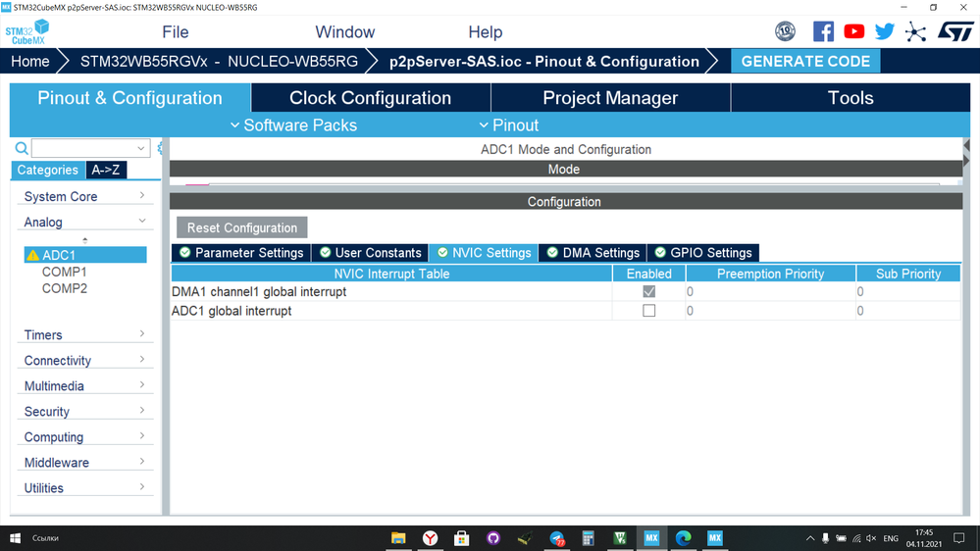Open ST Facebook page icon

pyautogui.click(x=823, y=31)
